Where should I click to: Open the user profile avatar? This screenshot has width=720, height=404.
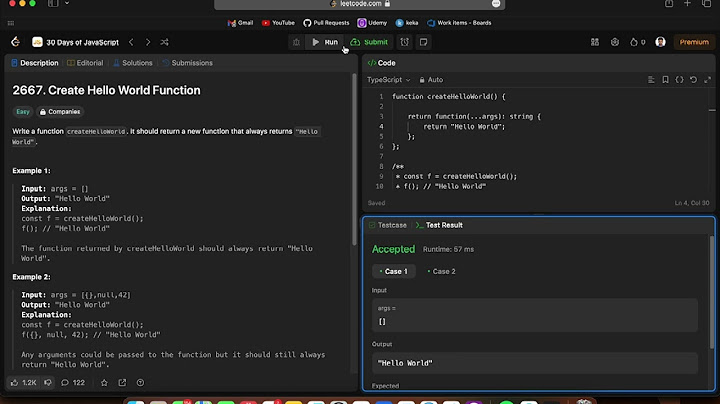click(660, 42)
